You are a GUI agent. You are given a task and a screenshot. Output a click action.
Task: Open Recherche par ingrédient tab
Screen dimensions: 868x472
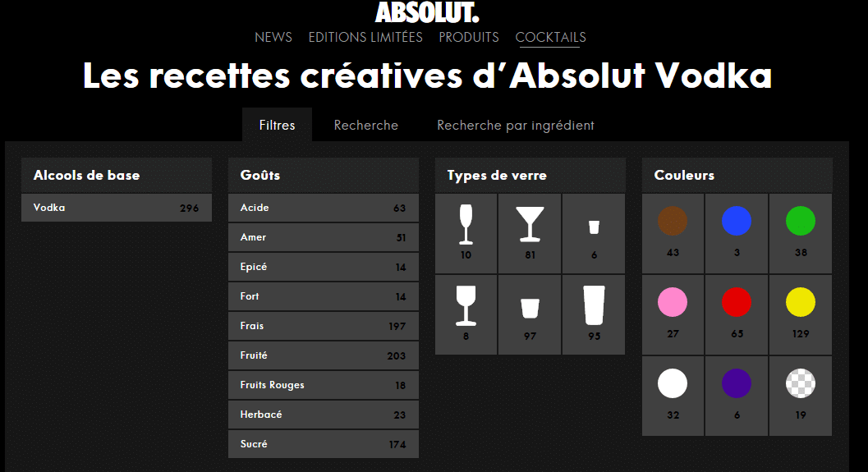coord(516,126)
